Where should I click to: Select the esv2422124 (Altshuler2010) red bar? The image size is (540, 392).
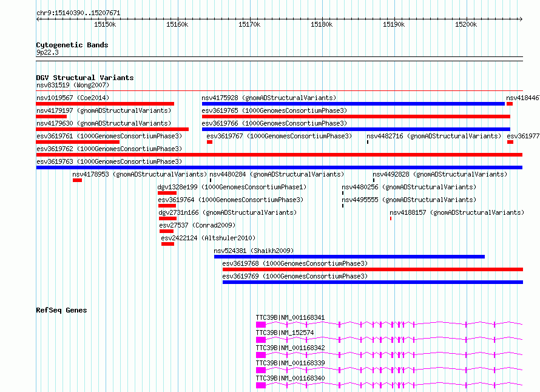tap(167, 244)
